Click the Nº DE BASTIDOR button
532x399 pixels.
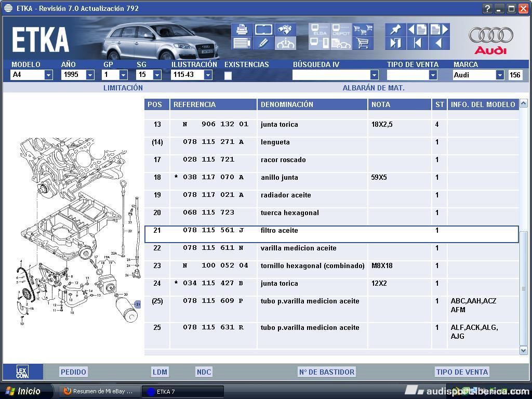pos(327,372)
